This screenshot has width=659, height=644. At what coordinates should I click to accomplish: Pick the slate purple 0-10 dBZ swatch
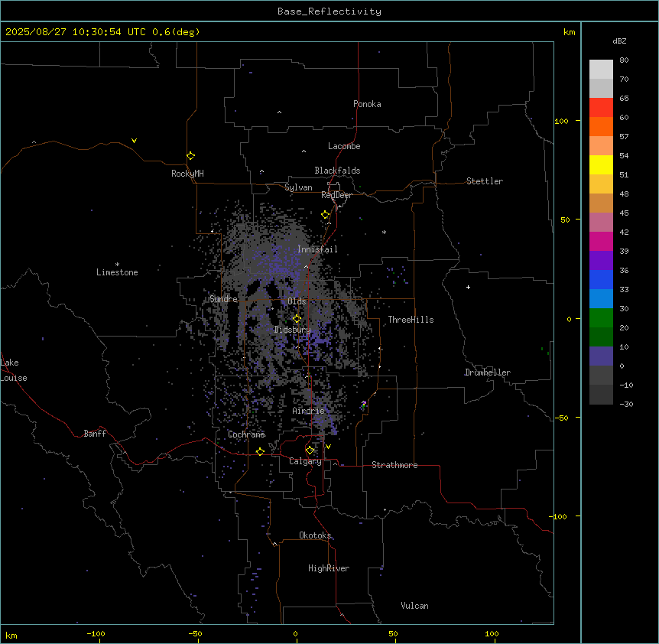(x=601, y=356)
